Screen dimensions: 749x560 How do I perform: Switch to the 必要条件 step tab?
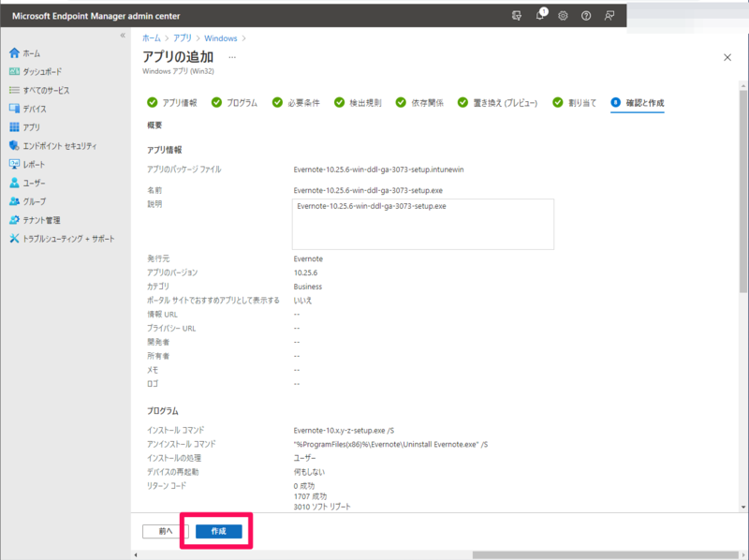pos(296,103)
